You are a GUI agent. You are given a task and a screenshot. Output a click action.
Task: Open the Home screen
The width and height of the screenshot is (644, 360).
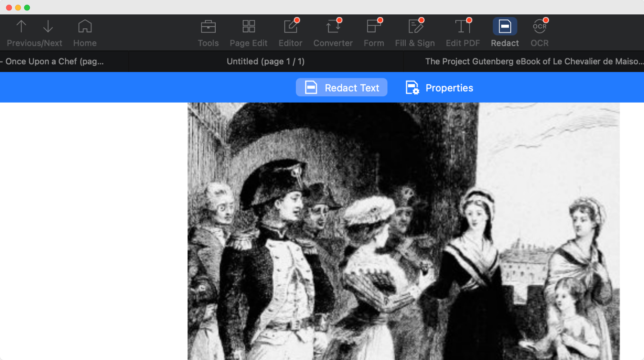point(85,33)
